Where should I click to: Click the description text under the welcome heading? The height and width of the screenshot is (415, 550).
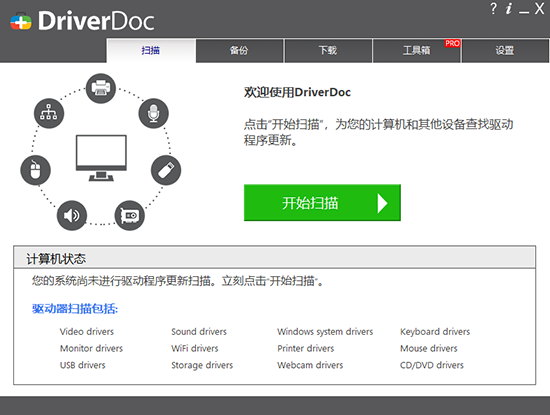point(378,132)
